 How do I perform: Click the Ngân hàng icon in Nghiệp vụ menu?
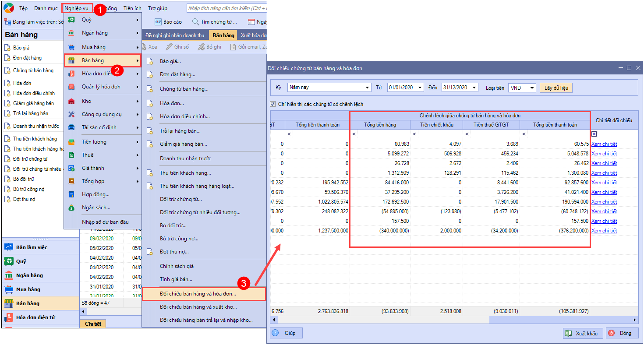[x=72, y=33]
